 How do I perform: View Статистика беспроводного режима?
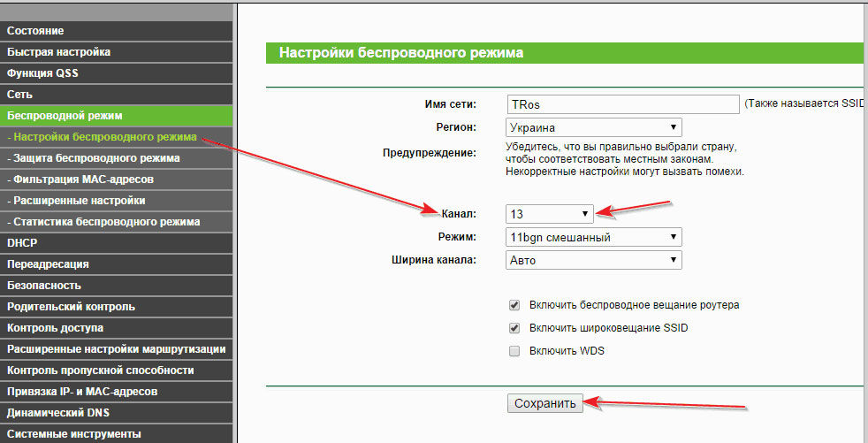pyautogui.click(x=117, y=221)
